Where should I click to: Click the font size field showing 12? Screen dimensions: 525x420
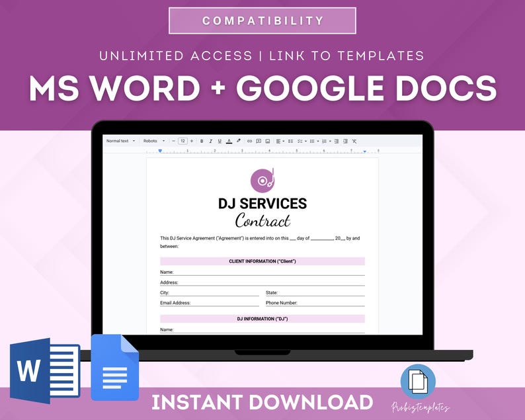(182, 141)
